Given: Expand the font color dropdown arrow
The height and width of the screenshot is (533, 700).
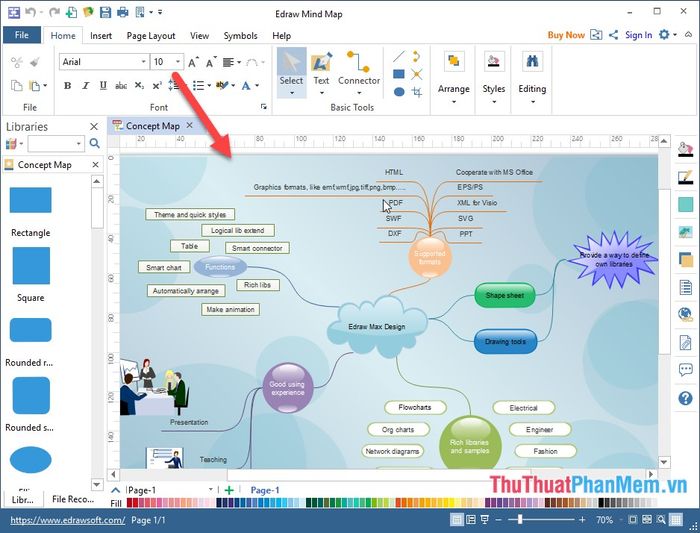Looking at the screenshot, I should pyautogui.click(x=257, y=85).
